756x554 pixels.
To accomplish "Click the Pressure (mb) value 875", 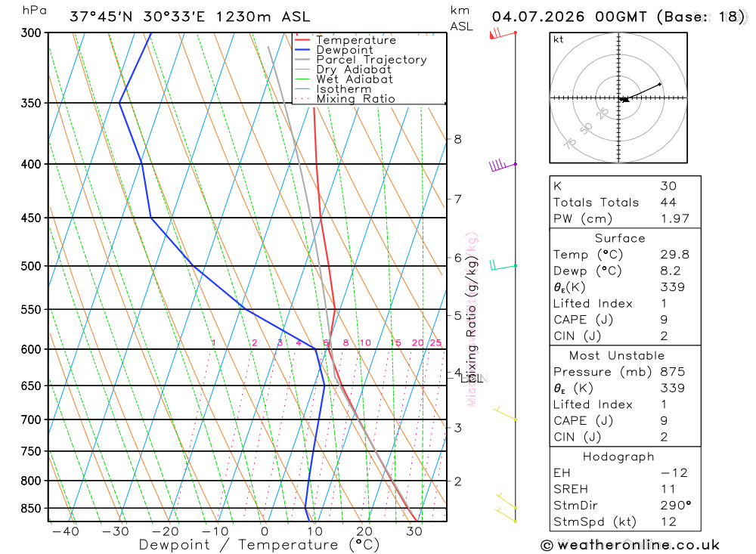I will [x=672, y=372].
